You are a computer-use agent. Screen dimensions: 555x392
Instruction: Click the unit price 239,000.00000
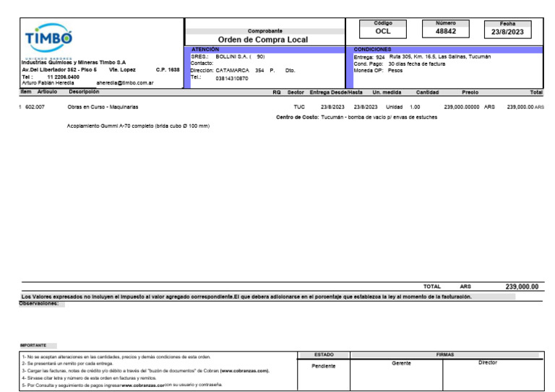[x=462, y=107]
